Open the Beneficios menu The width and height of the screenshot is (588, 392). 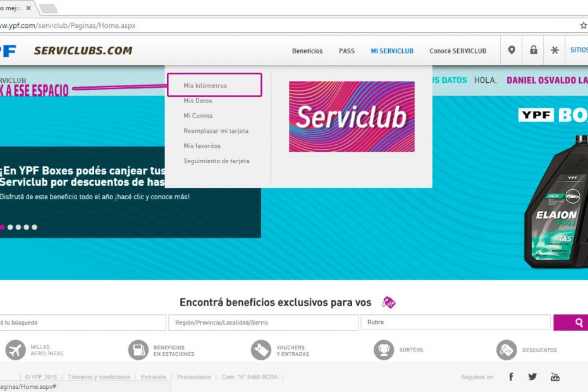click(307, 51)
